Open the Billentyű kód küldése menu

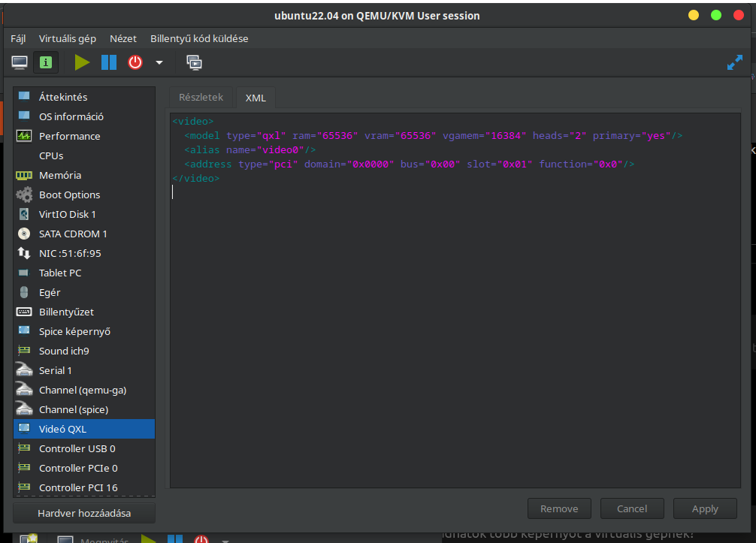coord(199,38)
